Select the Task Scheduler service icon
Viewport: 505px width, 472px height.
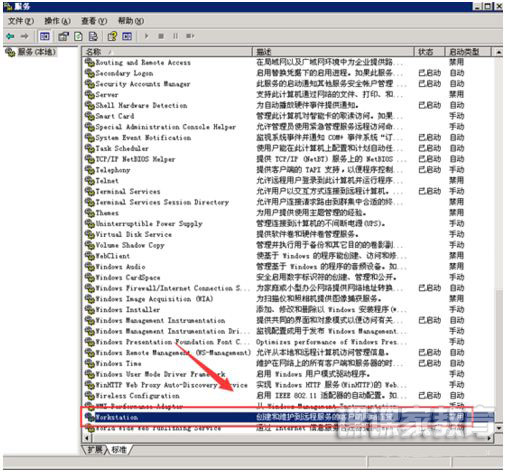(89, 148)
